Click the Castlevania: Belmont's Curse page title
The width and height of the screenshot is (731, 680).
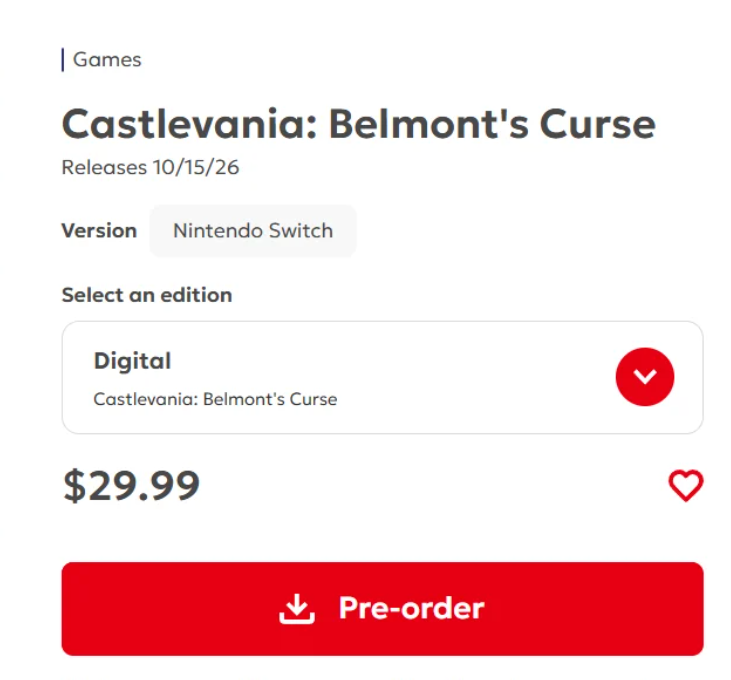[x=359, y=124]
